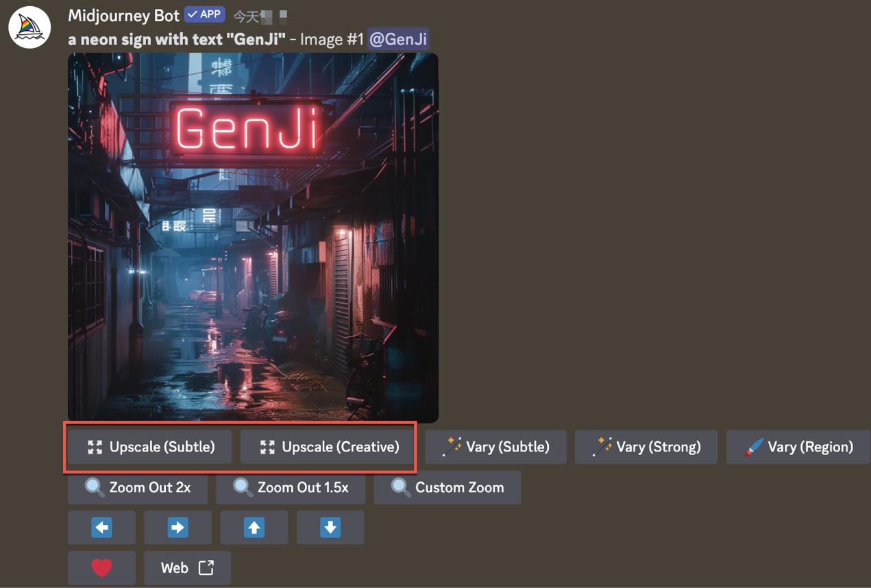
Task: Open the Custom Zoom option
Action: pyautogui.click(x=447, y=487)
